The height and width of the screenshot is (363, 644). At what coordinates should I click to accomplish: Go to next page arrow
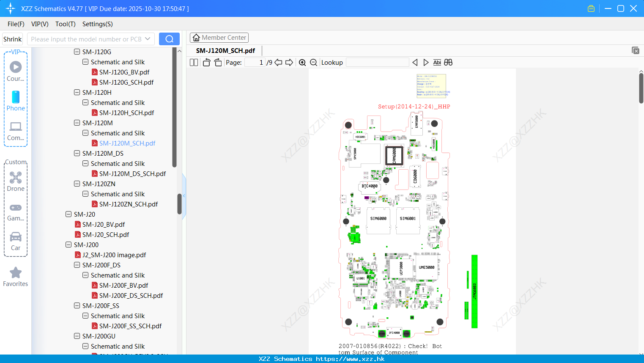coord(289,63)
